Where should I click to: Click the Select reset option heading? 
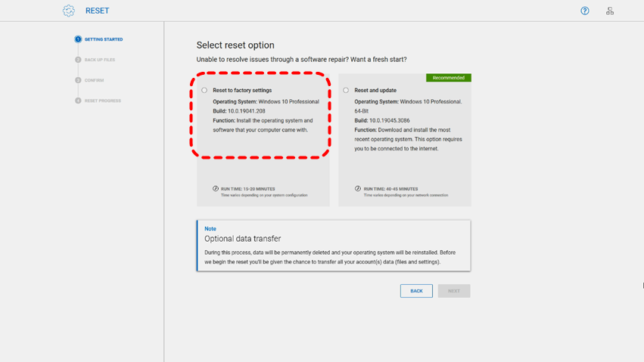pyautogui.click(x=235, y=45)
